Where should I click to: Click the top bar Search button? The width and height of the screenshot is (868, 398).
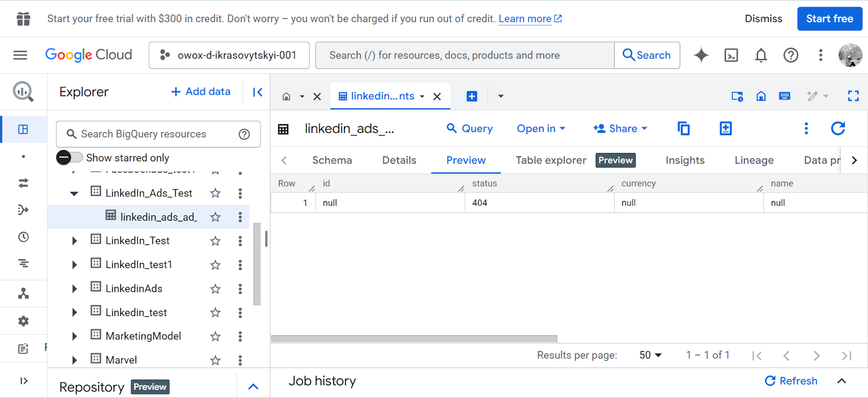[647, 55]
